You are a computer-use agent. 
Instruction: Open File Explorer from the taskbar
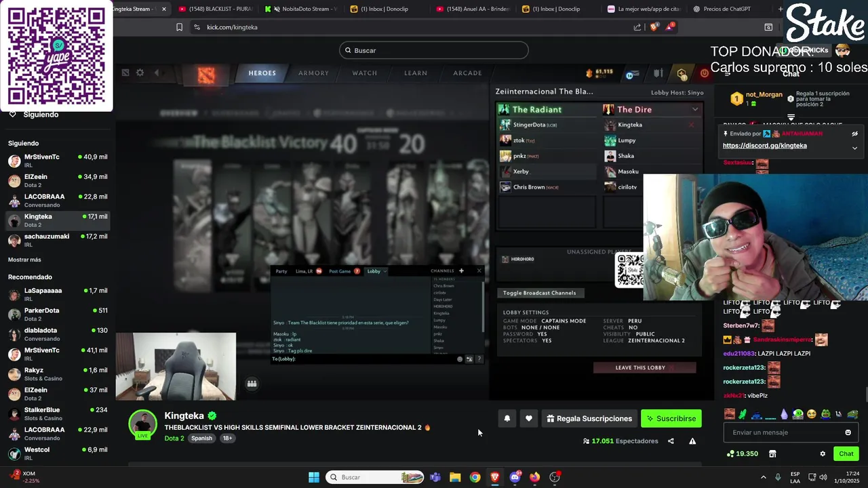(455, 477)
